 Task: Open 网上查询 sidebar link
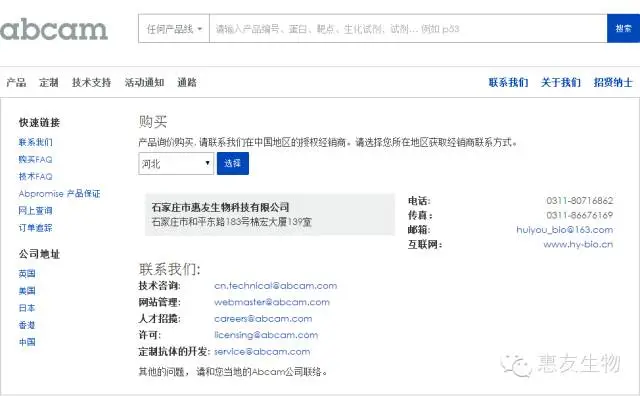(x=36, y=211)
